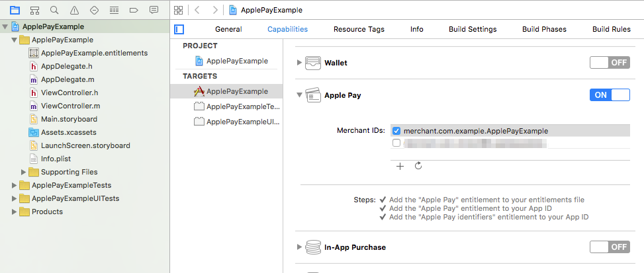This screenshot has height=273, width=644.
Task: Open the Breakpoint navigator icon
Action: [134, 10]
